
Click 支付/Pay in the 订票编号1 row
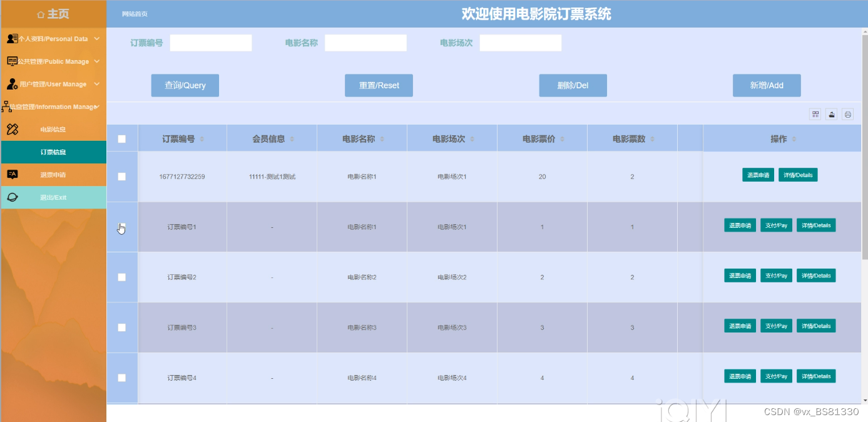[x=776, y=225]
